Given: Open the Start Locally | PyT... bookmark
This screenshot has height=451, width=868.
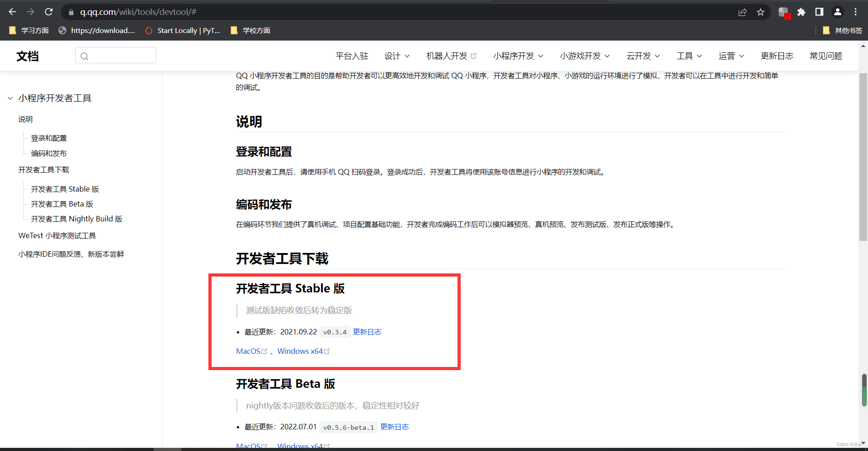Looking at the screenshot, I should click(x=183, y=30).
